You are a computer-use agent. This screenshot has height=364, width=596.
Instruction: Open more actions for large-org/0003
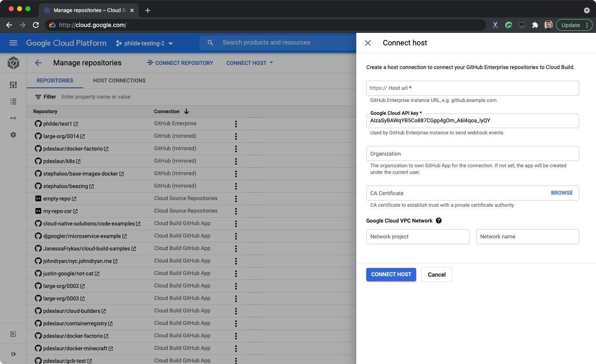point(236,299)
